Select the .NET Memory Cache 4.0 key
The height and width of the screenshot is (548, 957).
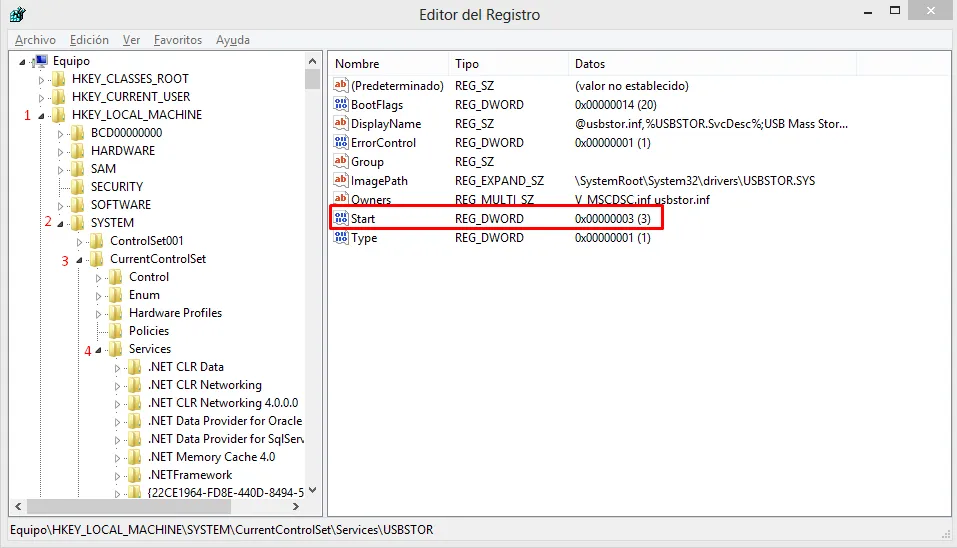(212, 457)
